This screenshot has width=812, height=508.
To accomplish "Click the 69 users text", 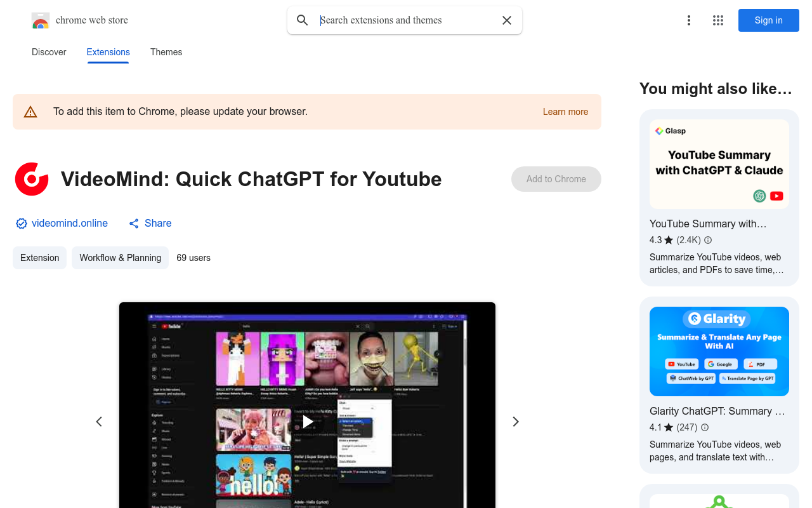I will click(193, 258).
